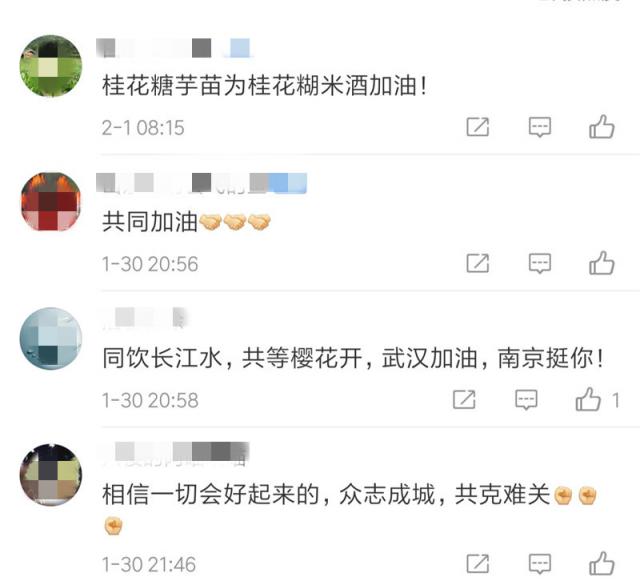Like the 众志成城 comment
Viewport: 640px width, 585px height.
pyautogui.click(x=602, y=564)
